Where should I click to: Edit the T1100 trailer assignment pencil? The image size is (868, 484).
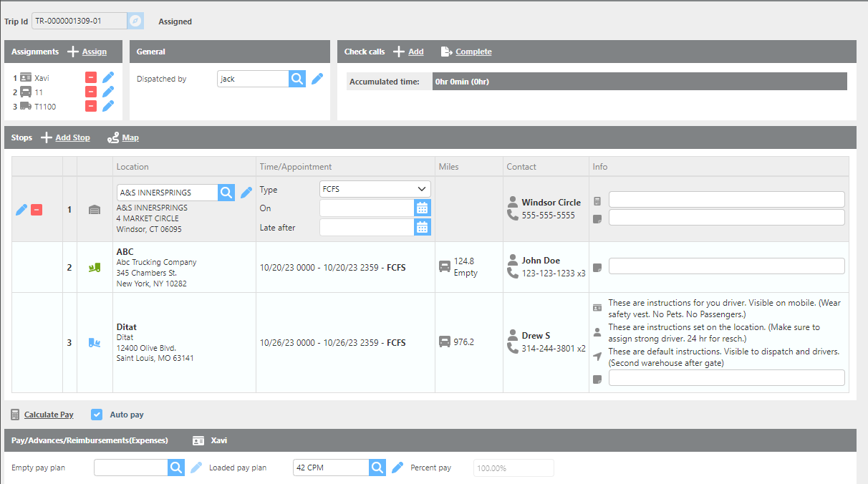[108, 106]
